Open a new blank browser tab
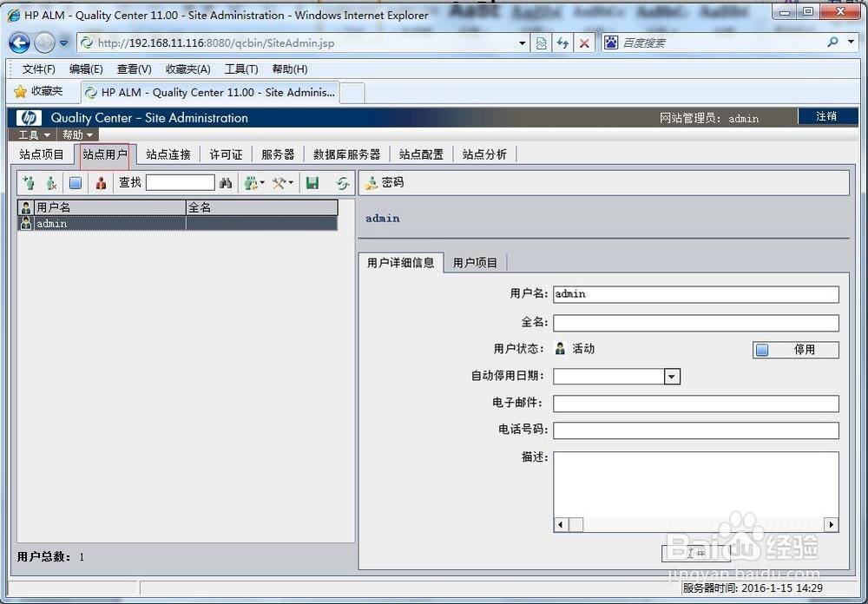Screen dimensions: 868x604 (x=352, y=93)
